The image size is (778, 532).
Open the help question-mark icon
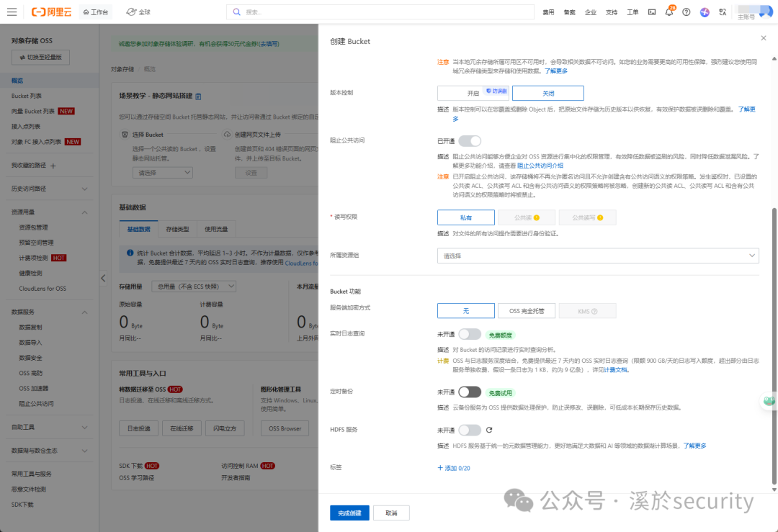tap(686, 12)
